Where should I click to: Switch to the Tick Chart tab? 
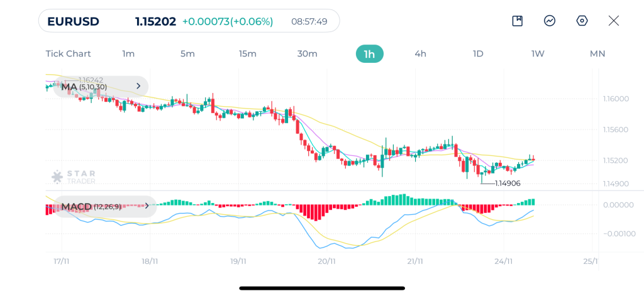coord(68,53)
